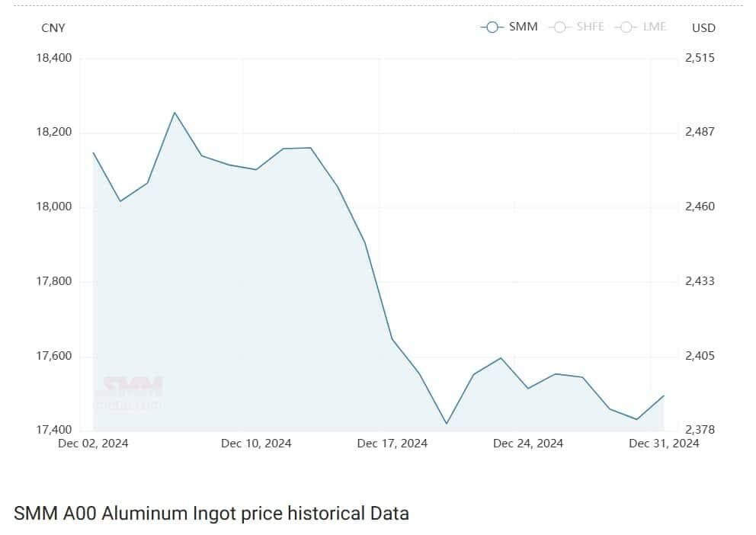Click the 2,378 value on the USD axis

click(x=700, y=431)
